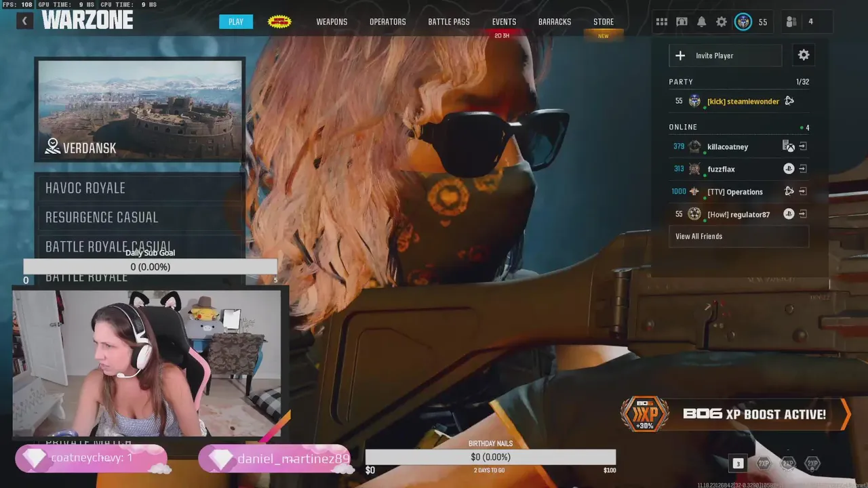The height and width of the screenshot is (488, 868).
Task: Open the yellow featured event logo tab
Action: [x=279, y=22]
